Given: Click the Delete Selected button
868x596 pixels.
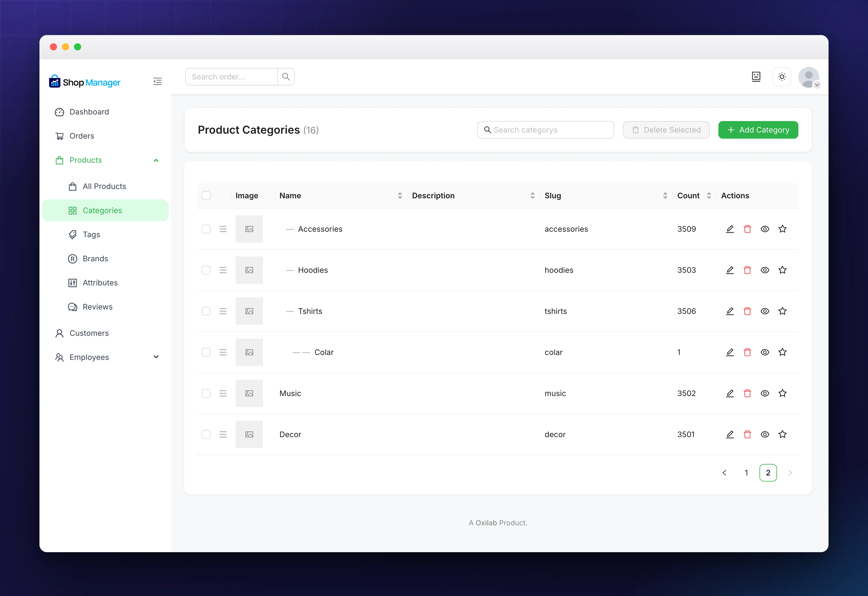Looking at the screenshot, I should [x=666, y=130].
